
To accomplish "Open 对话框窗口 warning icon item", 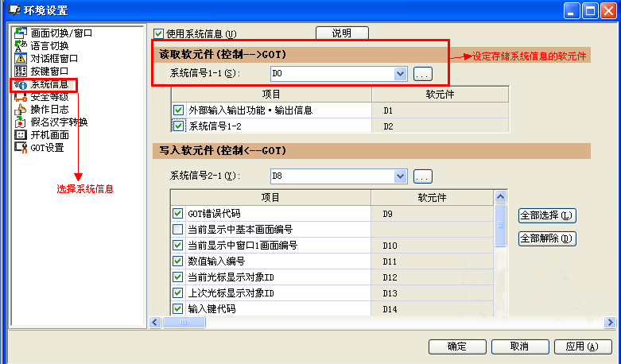I will (21, 59).
